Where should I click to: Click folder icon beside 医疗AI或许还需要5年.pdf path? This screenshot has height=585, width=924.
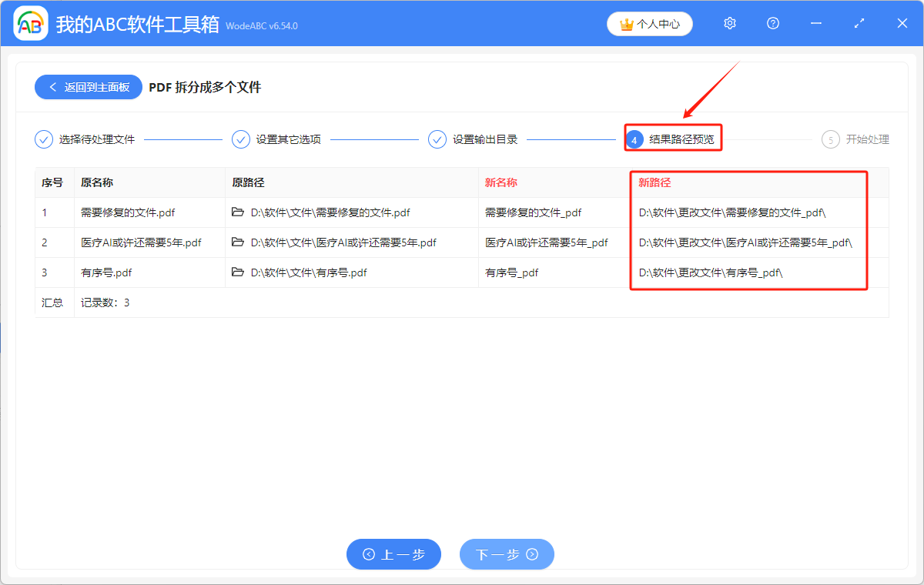point(239,242)
